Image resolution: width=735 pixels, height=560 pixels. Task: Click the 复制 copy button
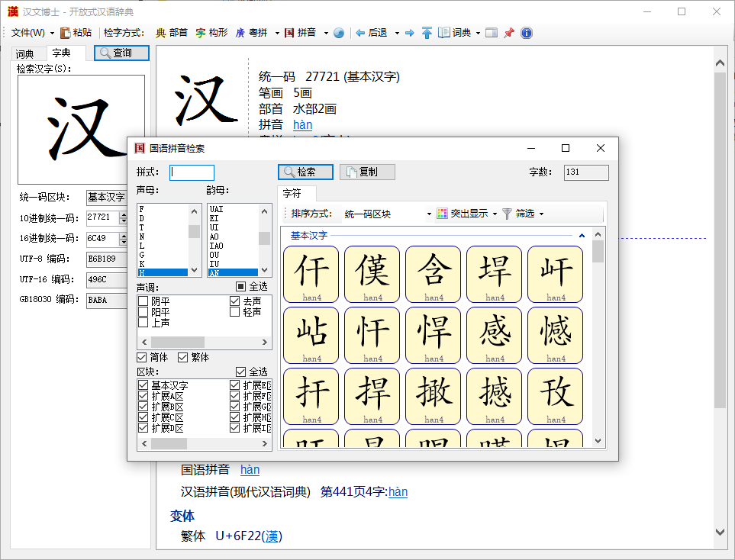pyautogui.click(x=367, y=172)
